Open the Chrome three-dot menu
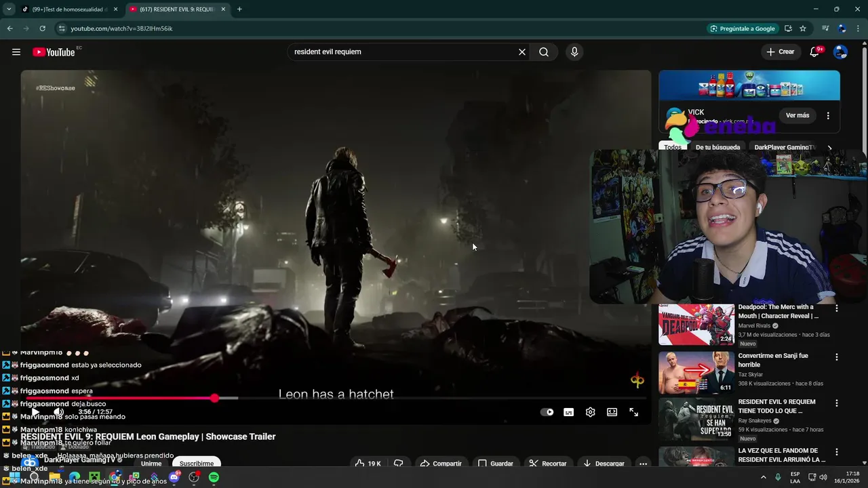The width and height of the screenshot is (868, 488). click(858, 28)
